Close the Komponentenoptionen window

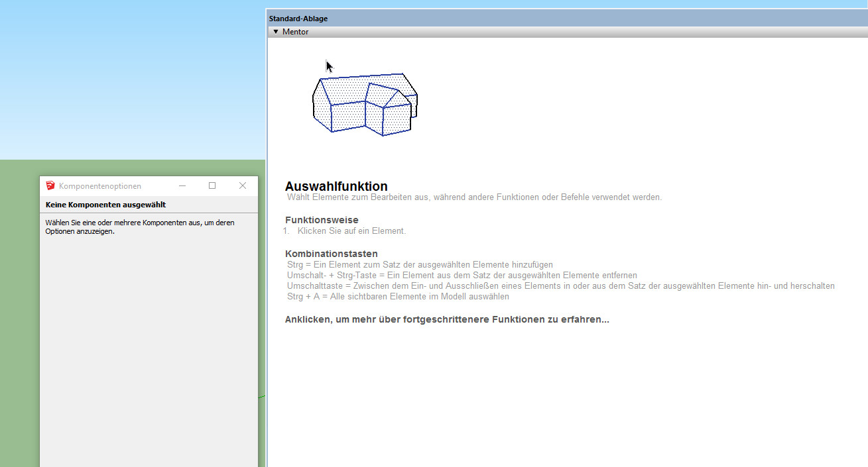tap(243, 186)
